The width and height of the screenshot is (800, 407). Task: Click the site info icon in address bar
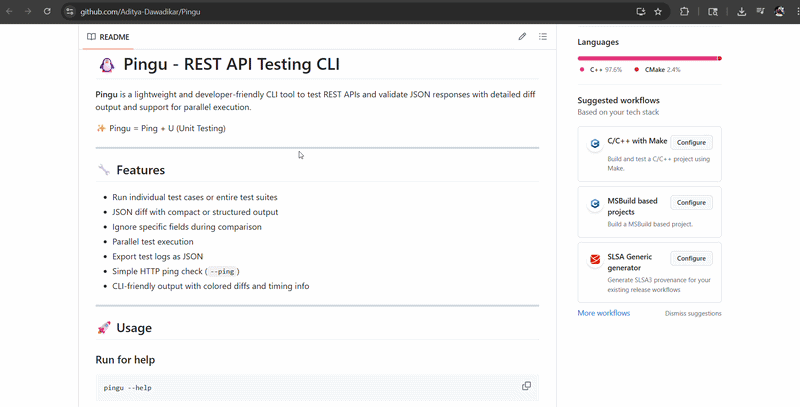pyautogui.click(x=69, y=12)
